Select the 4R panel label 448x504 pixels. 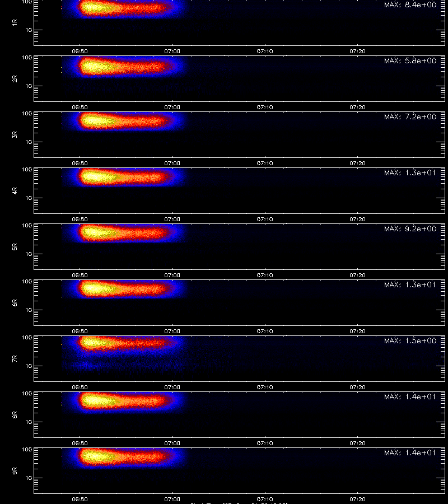click(x=15, y=190)
